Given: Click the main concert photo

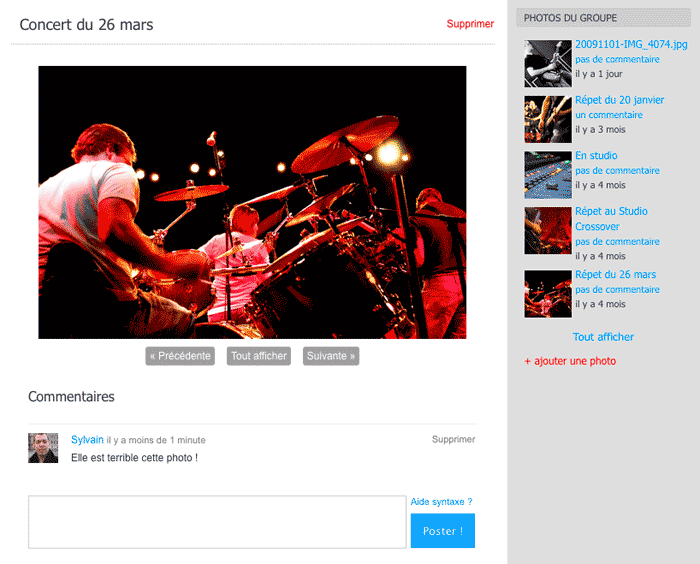Looking at the screenshot, I should click(252, 202).
